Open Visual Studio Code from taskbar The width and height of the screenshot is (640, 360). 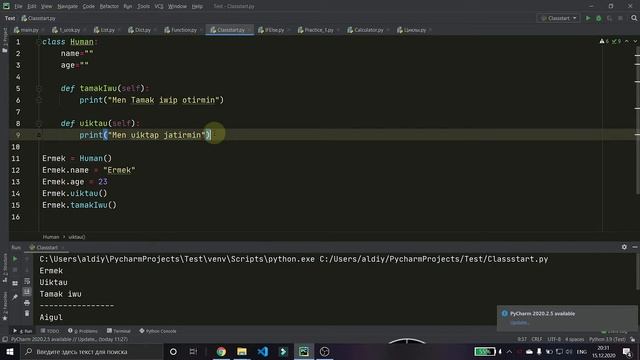[262, 351]
